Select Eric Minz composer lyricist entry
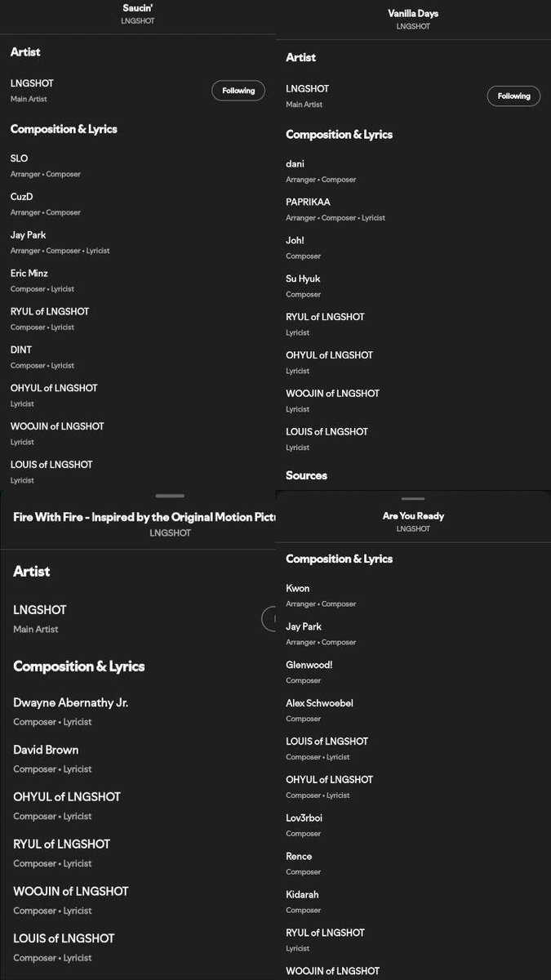This screenshot has height=980, width=551. coord(137,281)
